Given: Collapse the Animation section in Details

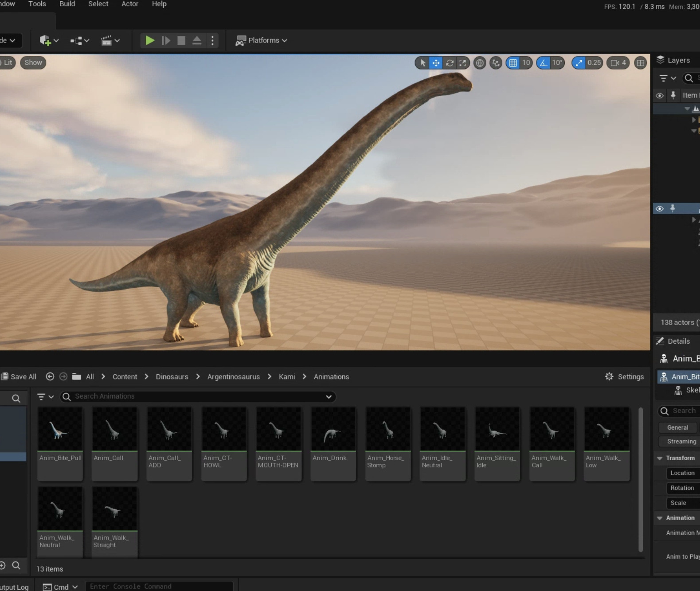Looking at the screenshot, I should [660, 518].
